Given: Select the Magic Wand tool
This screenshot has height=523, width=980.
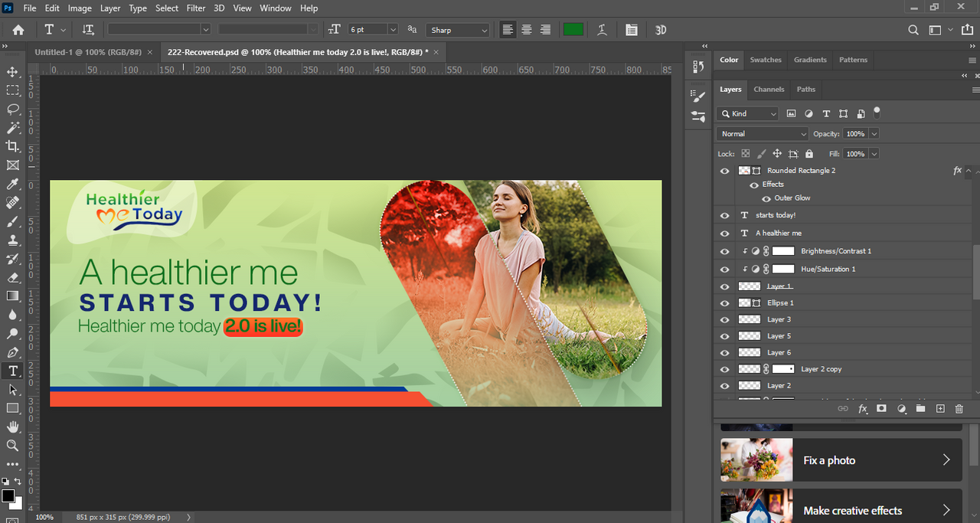Looking at the screenshot, I should point(13,128).
